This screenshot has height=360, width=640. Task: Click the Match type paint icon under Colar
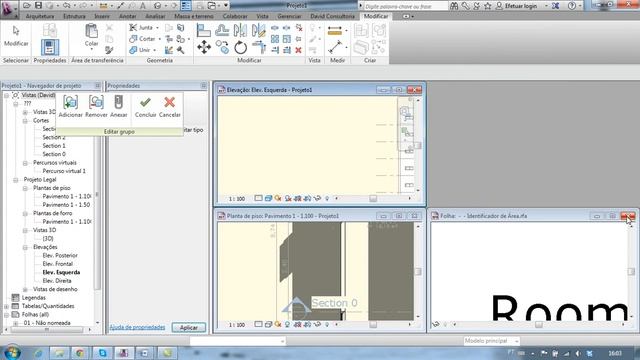pos(109,50)
